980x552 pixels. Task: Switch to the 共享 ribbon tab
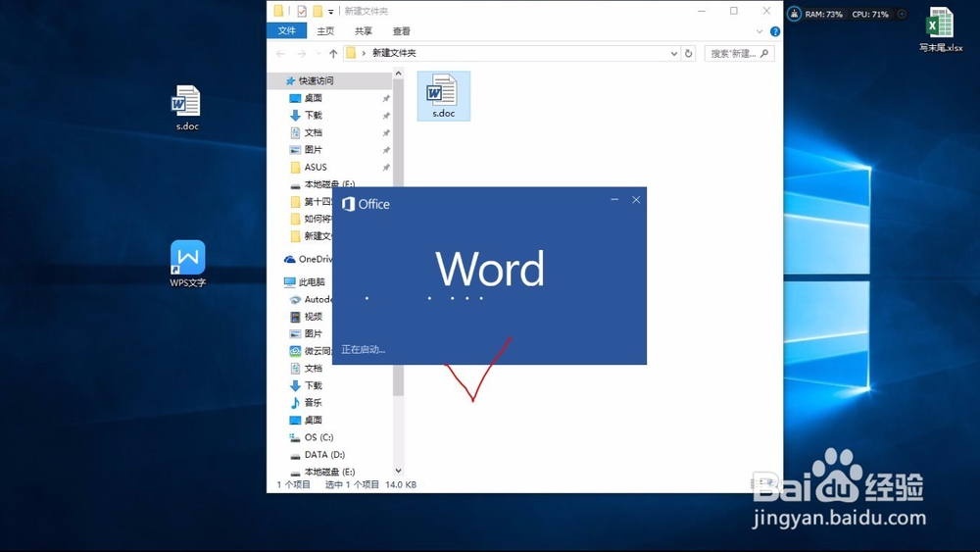(364, 30)
